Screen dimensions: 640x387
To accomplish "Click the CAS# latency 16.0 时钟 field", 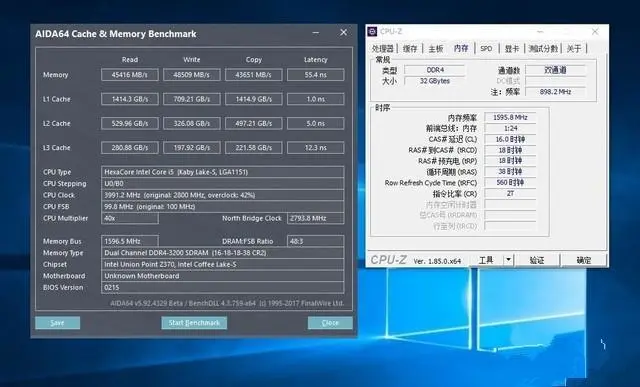I will pyautogui.click(x=510, y=139).
